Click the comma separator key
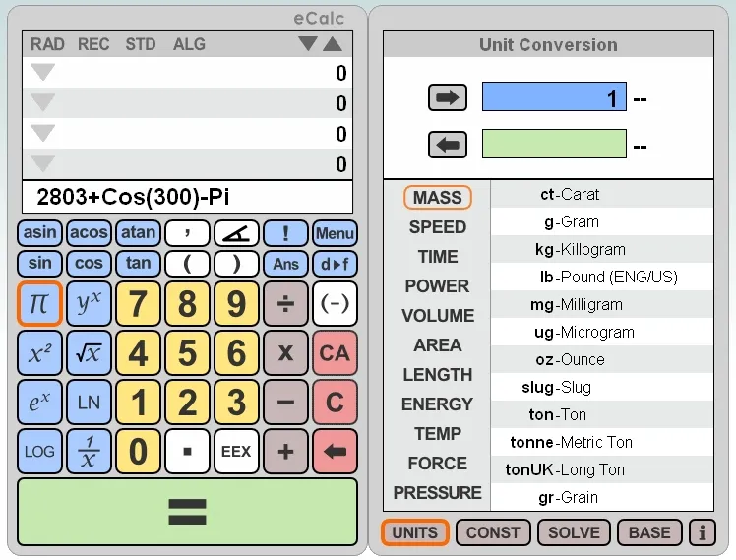The width and height of the screenshot is (736, 560). [x=187, y=233]
